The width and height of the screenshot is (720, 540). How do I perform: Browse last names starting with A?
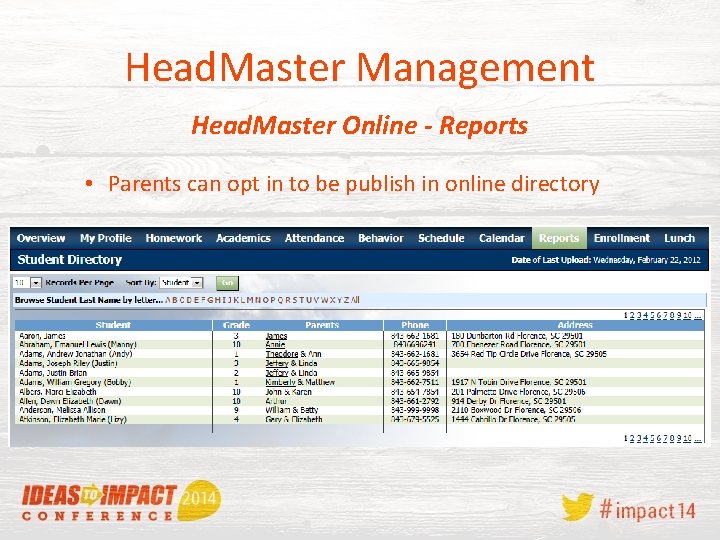[168, 300]
